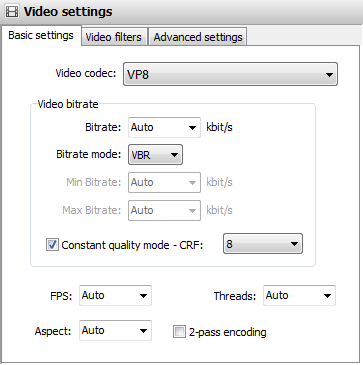
Task: Expand the Bitrate Auto combo box
Action: tap(164, 127)
